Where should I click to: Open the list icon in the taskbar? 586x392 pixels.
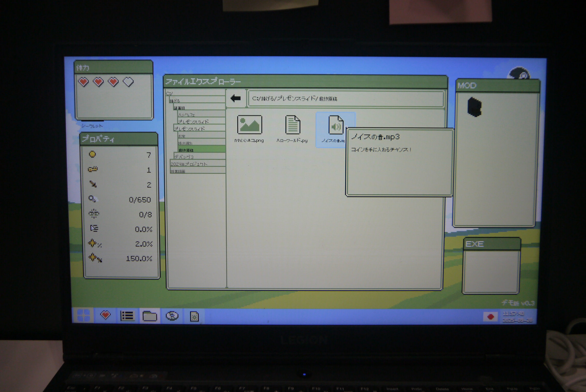127,316
